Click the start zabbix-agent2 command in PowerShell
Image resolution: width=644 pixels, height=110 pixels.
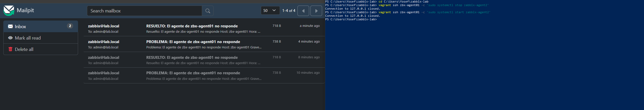coord(434,12)
